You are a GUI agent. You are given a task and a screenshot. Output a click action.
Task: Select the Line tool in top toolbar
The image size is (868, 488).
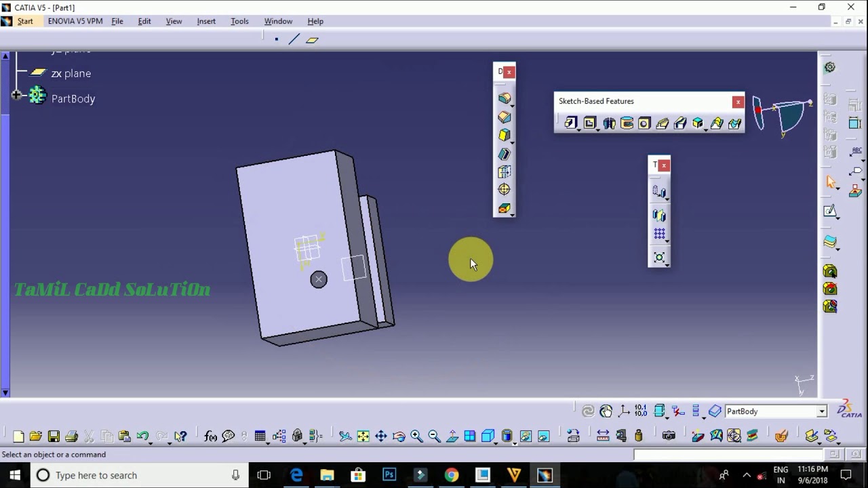coord(294,39)
